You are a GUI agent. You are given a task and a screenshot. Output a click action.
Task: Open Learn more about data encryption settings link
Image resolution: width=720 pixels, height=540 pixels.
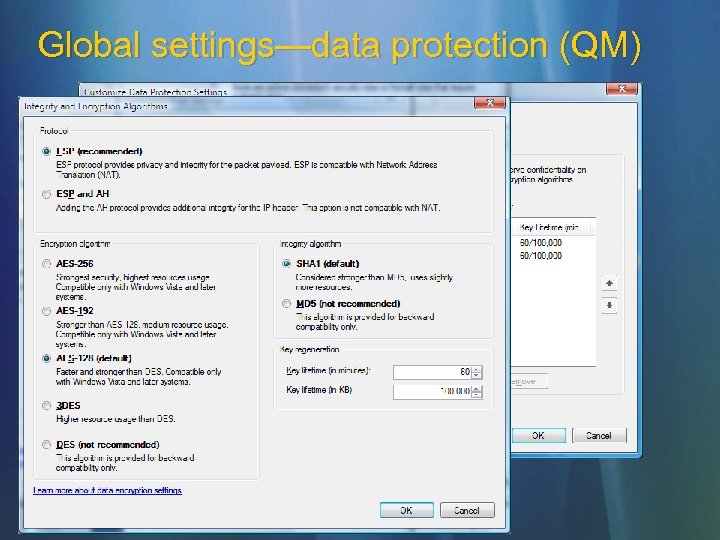click(x=107, y=490)
